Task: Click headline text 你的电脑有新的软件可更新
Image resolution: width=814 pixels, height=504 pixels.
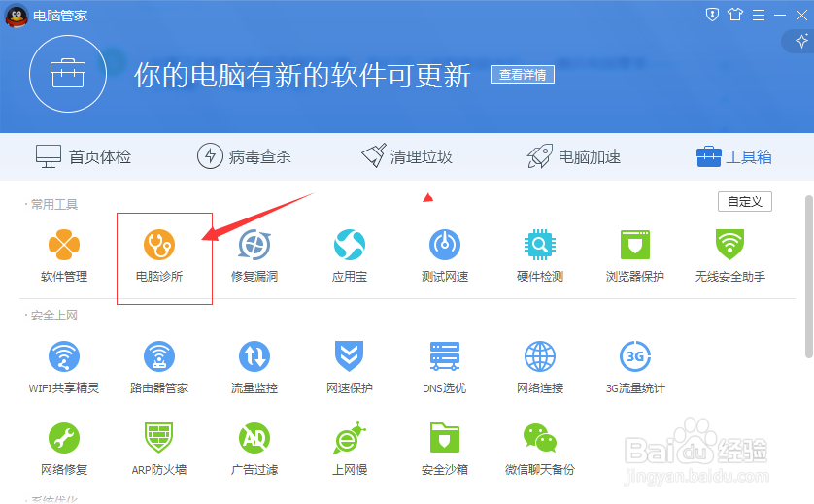Action: point(302,76)
